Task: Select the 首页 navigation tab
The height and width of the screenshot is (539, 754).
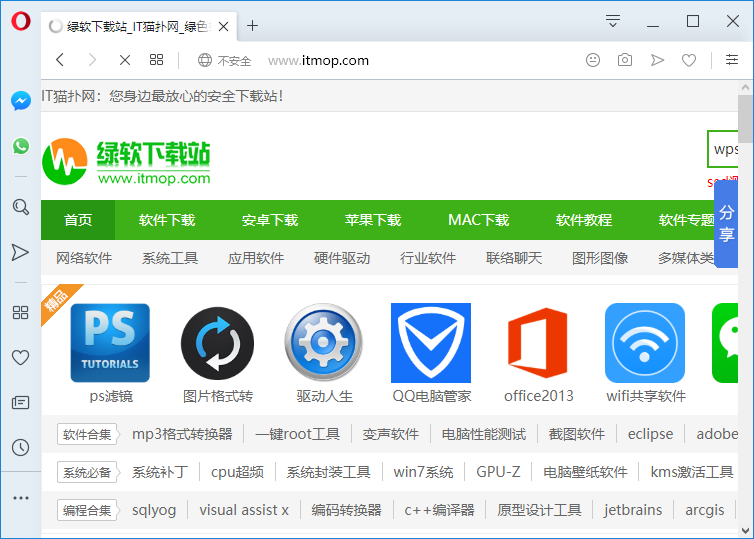Action: pyautogui.click(x=78, y=220)
